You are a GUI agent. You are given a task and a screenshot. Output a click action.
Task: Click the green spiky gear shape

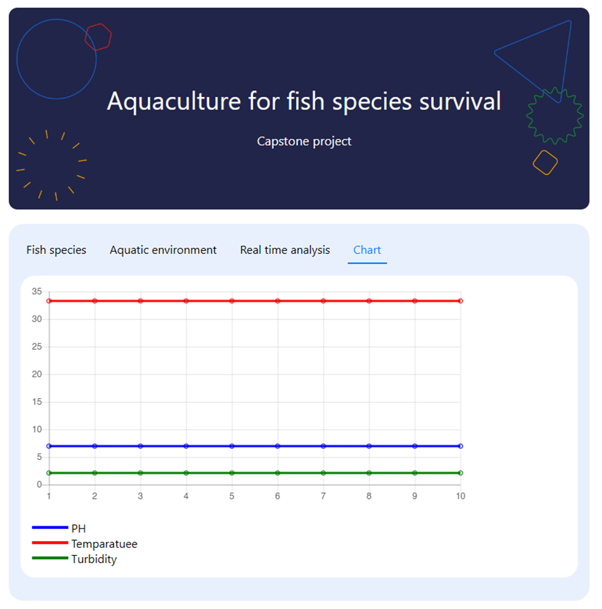[x=554, y=115]
